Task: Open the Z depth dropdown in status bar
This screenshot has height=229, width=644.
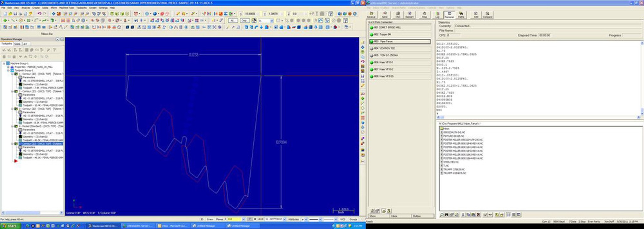Action: [x=243, y=219]
